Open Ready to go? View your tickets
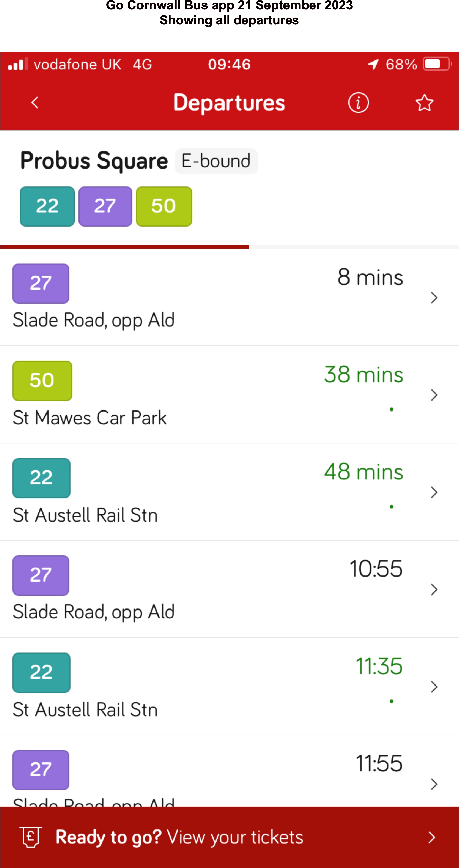459x868 pixels. pyautogui.click(x=179, y=837)
